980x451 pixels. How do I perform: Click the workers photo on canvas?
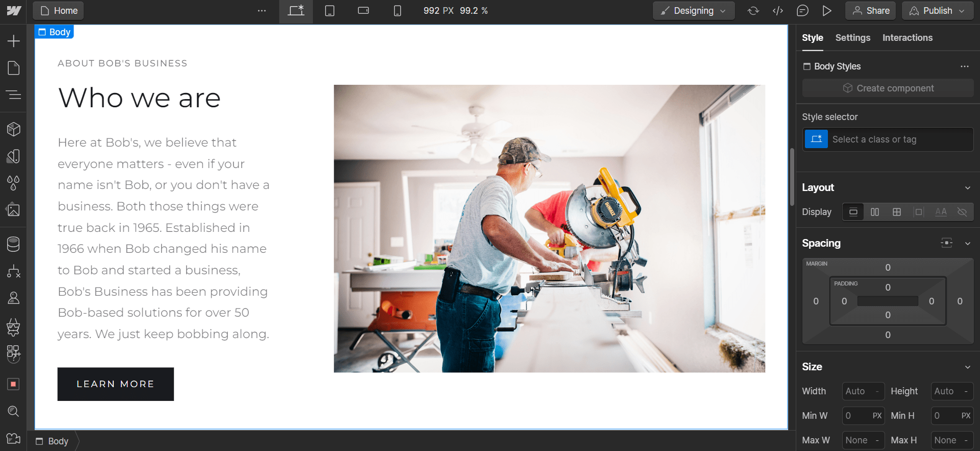549,228
